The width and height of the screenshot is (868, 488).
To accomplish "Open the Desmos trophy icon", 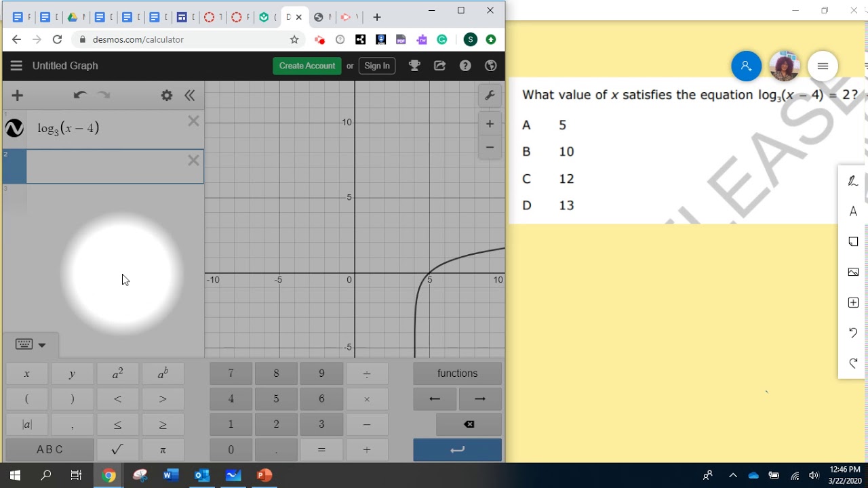I will [414, 66].
